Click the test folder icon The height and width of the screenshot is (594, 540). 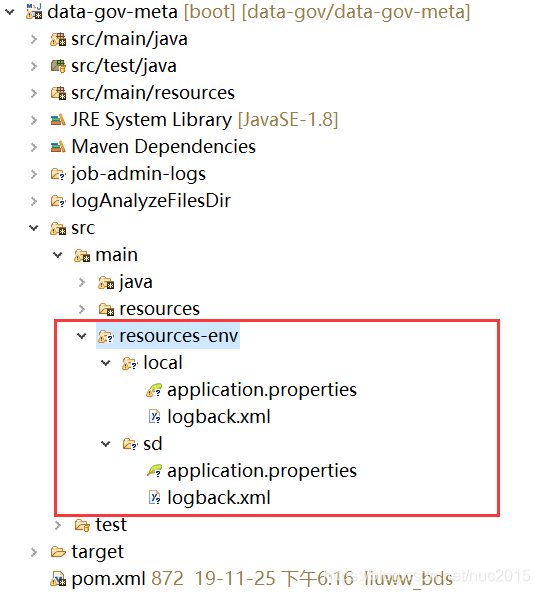pos(82,525)
